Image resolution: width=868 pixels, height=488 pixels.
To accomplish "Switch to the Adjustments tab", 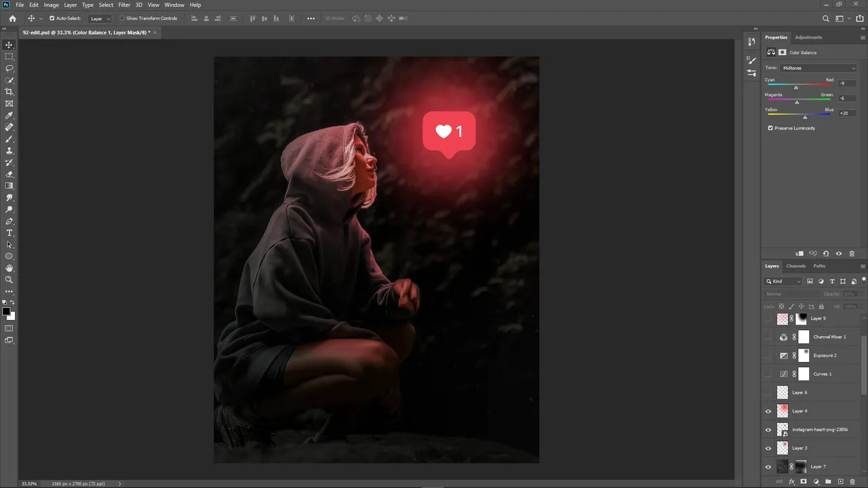I will click(808, 37).
